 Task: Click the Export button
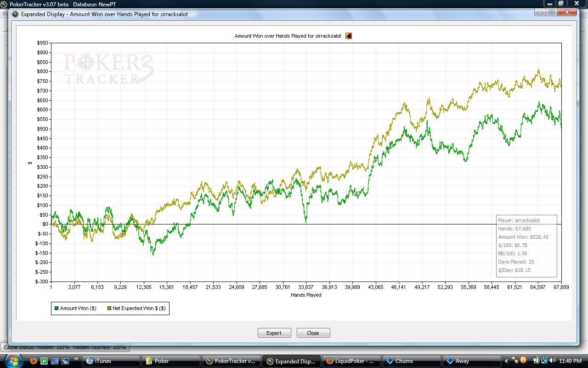pos(274,333)
